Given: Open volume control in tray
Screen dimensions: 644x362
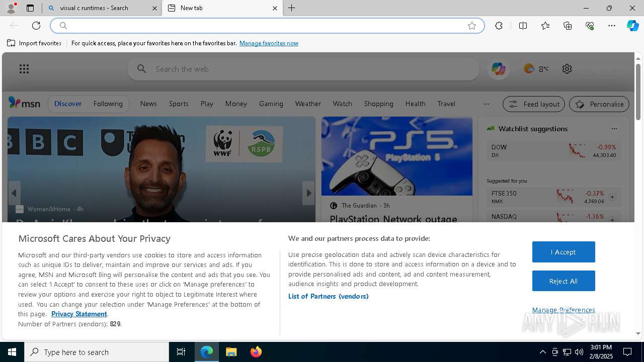Looking at the screenshot, I should [579, 352].
